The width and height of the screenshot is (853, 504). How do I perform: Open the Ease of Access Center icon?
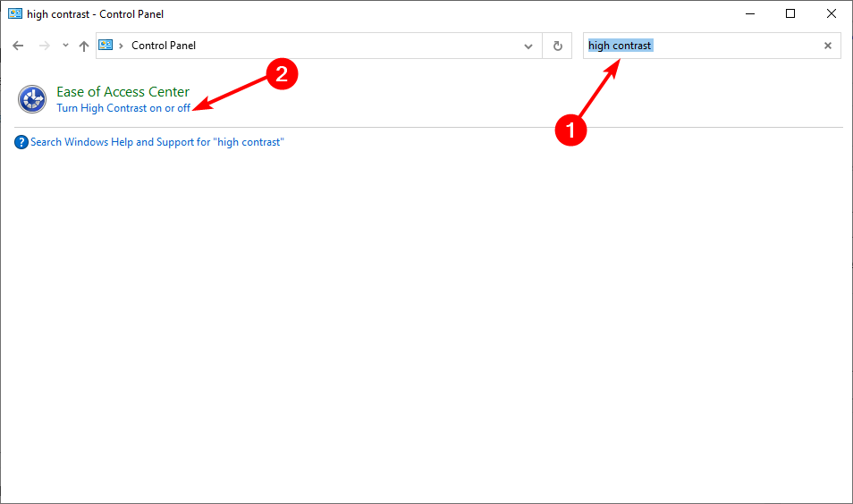coord(32,99)
